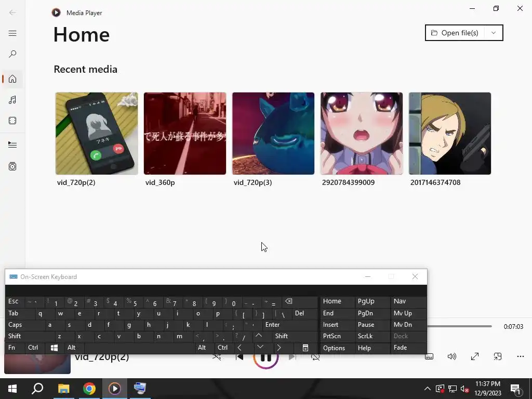Click Windows logo key on On-Screen Keyboard
Screen dimensions: 532x399
54,348
